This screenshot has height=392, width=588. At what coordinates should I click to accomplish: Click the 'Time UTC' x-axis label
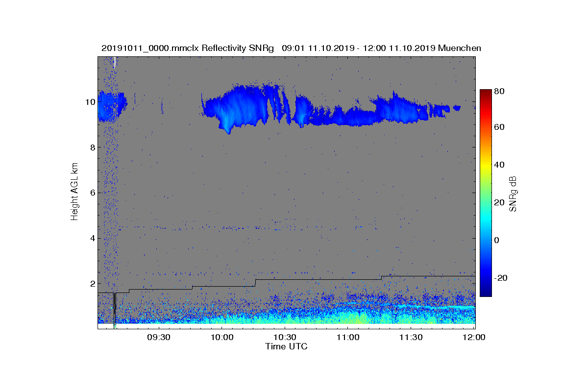[286, 346]
